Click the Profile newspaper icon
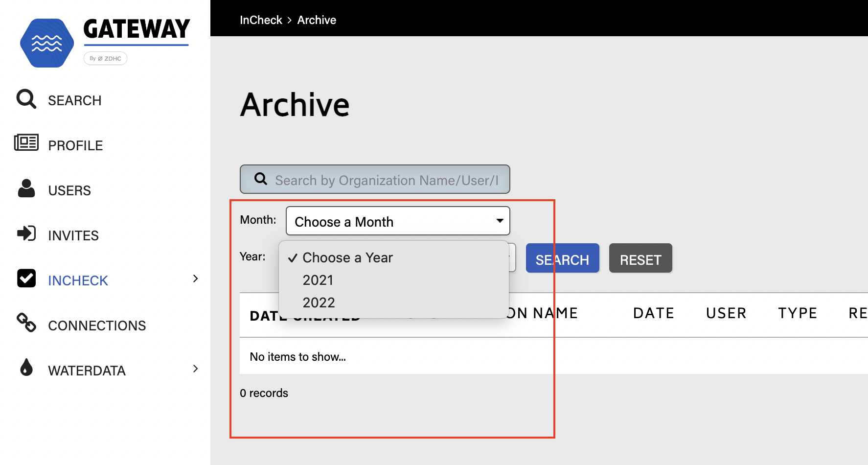868x465 pixels. tap(26, 143)
